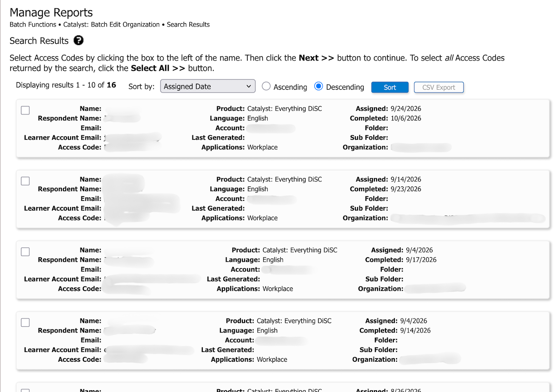Check the box for the report completed 9/17/2026
558x392 pixels.
[26, 252]
